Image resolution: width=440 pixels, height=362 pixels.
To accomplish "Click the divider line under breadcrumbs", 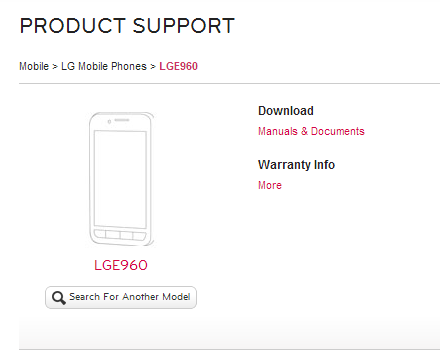I will click(229, 84).
